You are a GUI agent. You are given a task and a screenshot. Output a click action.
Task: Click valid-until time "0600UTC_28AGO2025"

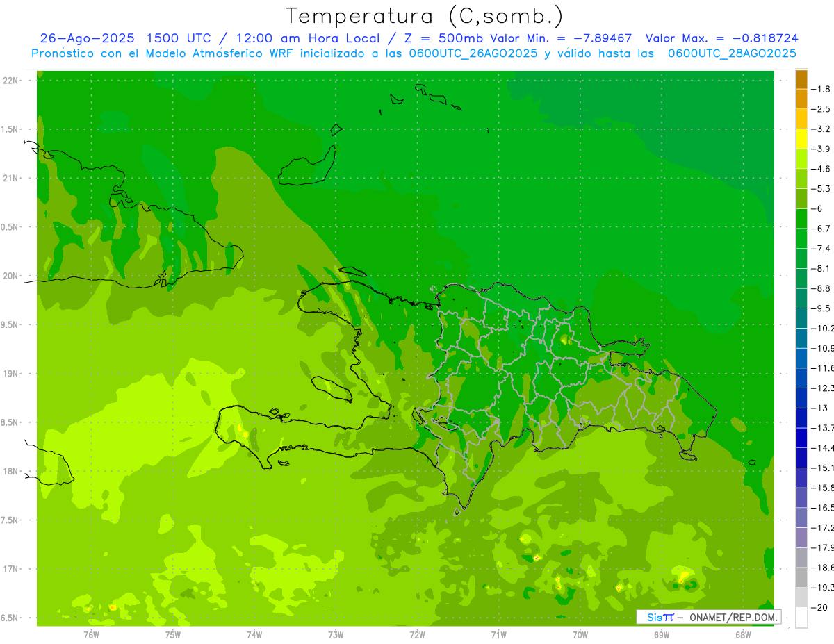(732, 53)
